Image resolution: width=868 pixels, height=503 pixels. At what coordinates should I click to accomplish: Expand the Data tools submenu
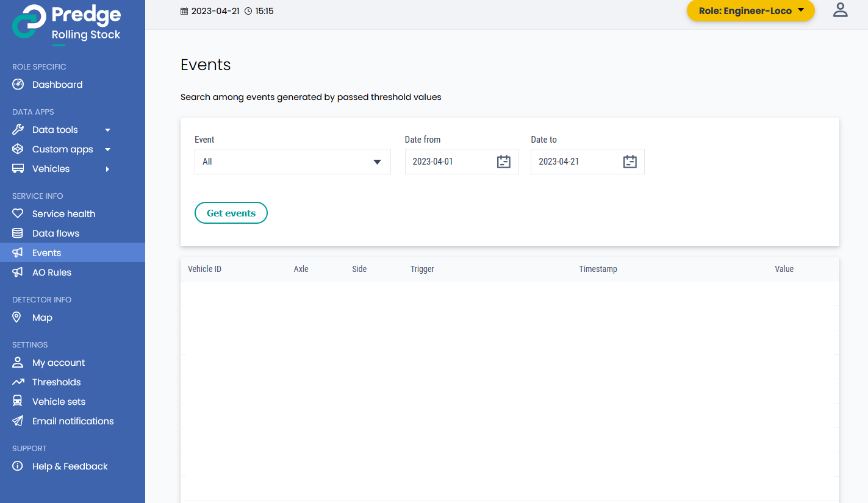[107, 130]
